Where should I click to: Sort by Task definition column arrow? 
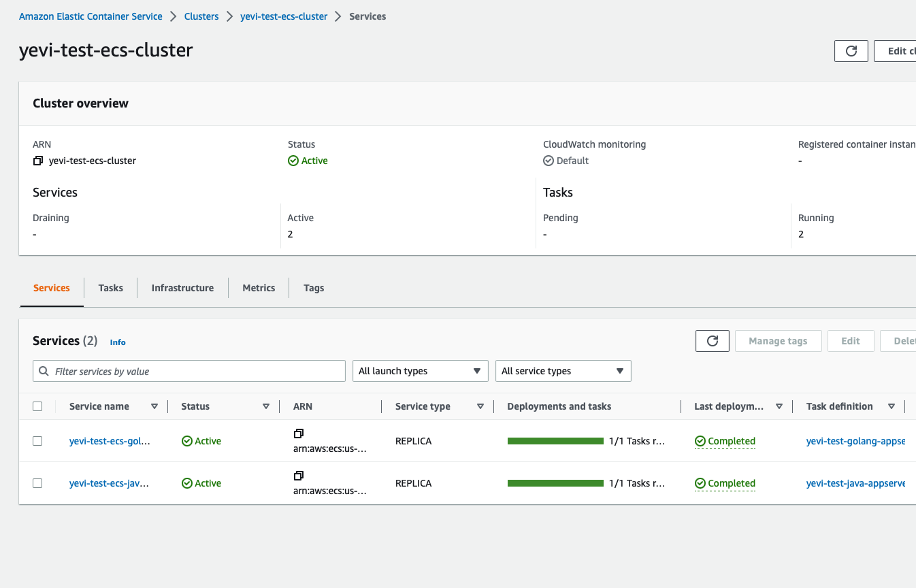click(x=892, y=406)
